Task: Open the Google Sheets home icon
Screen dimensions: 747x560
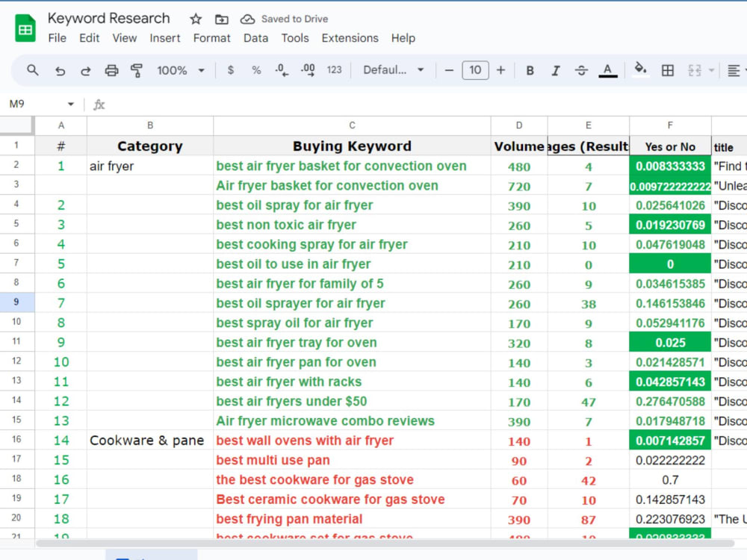Action: [25, 28]
